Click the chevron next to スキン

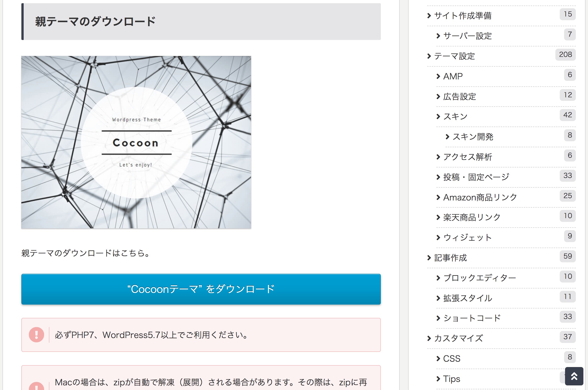click(x=438, y=116)
